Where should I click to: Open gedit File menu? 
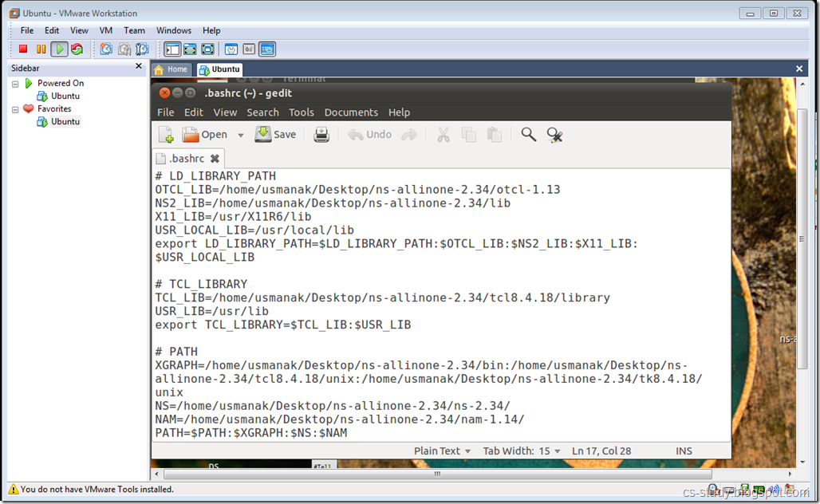pos(166,112)
